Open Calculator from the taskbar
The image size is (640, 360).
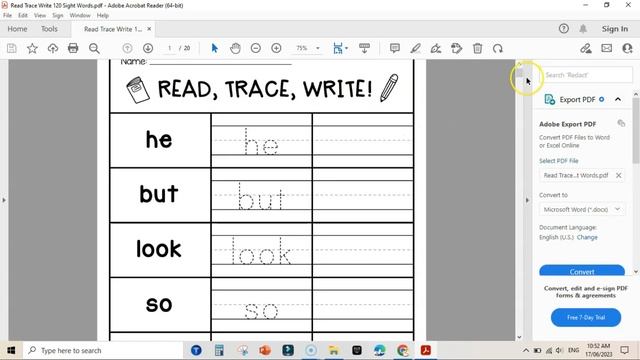click(x=219, y=350)
